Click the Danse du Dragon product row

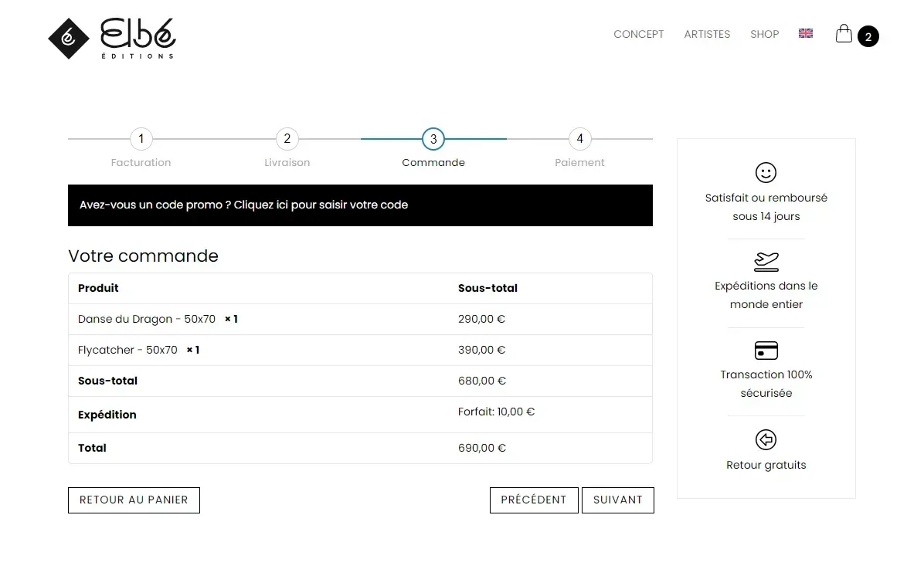tap(360, 319)
